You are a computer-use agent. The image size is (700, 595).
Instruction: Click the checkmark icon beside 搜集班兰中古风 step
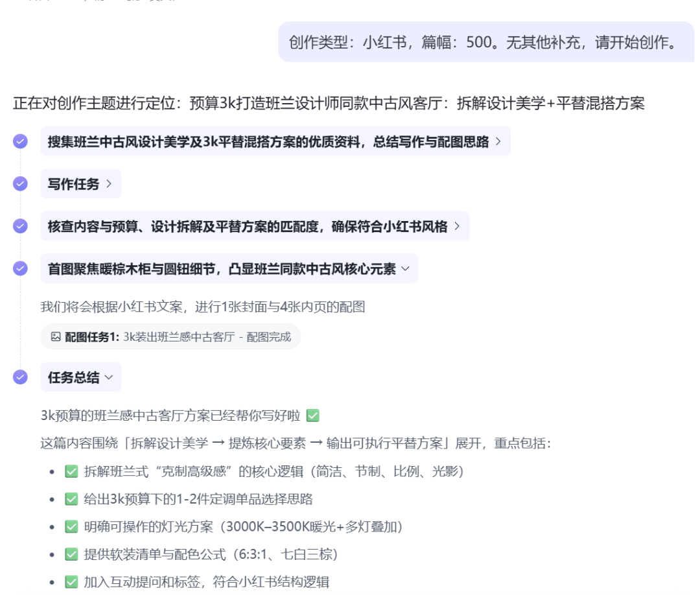tap(20, 141)
